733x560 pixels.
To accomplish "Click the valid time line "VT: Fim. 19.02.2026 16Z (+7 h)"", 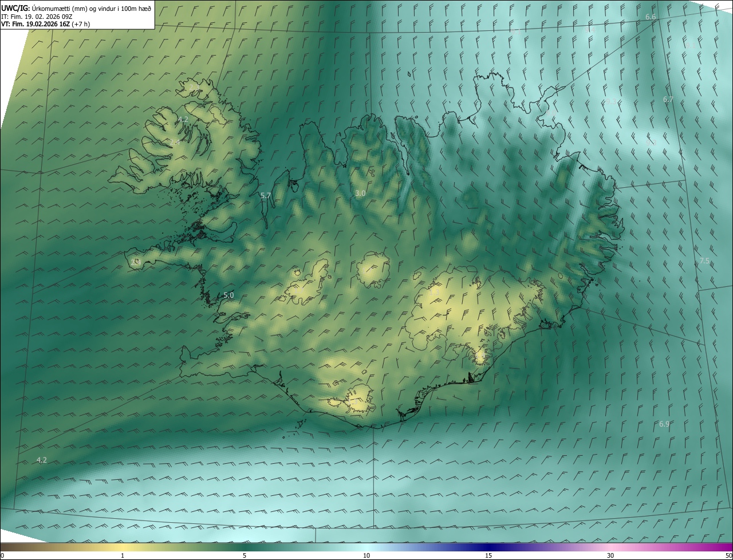I will point(46,24).
